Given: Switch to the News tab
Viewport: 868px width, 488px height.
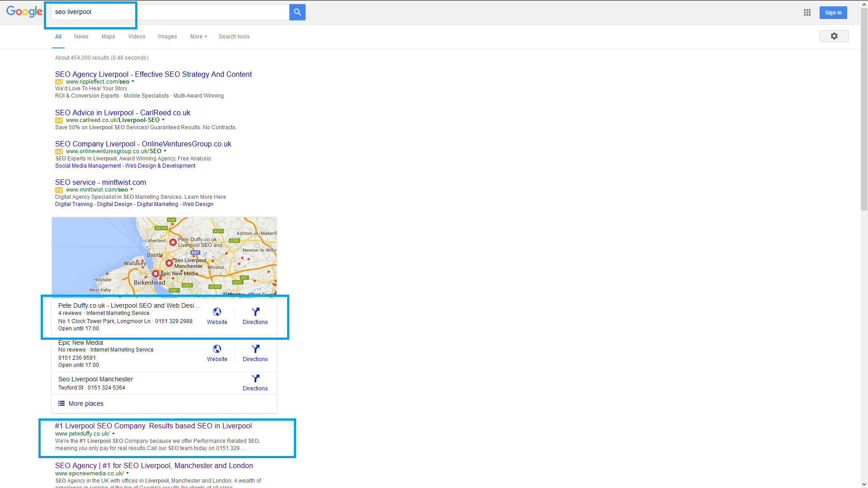Looking at the screenshot, I should [81, 37].
